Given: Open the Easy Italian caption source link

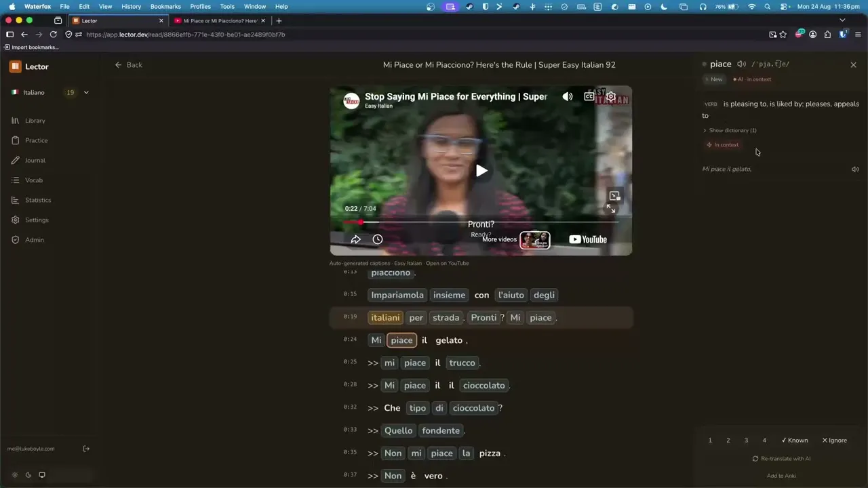Looking at the screenshot, I should pyautogui.click(x=408, y=263).
